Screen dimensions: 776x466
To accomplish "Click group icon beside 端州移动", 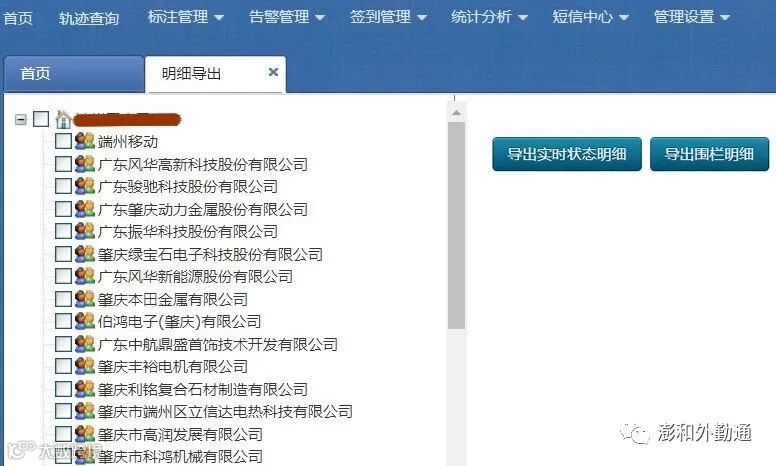I will click(x=85, y=141).
